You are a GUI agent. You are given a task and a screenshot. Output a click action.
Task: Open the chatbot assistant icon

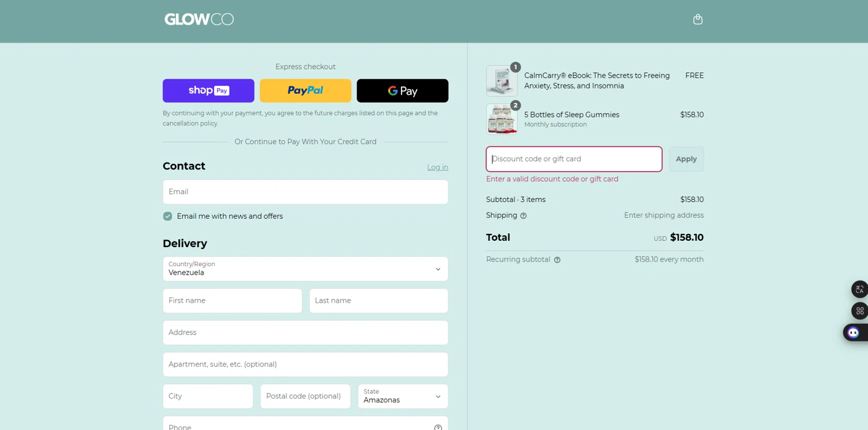(x=854, y=332)
